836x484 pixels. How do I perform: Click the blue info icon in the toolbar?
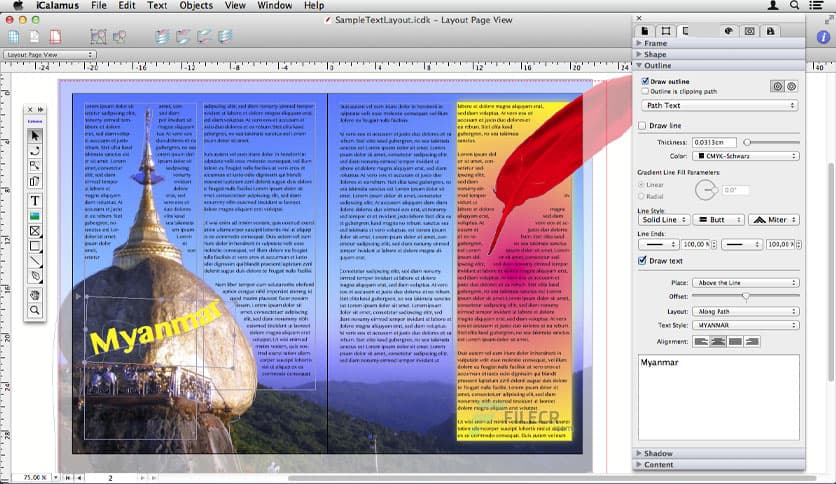coord(15,36)
